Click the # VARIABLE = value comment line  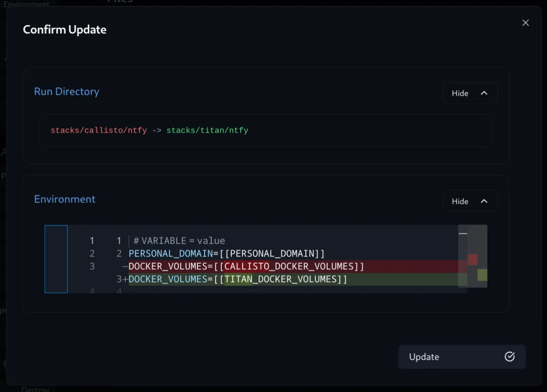click(x=179, y=241)
